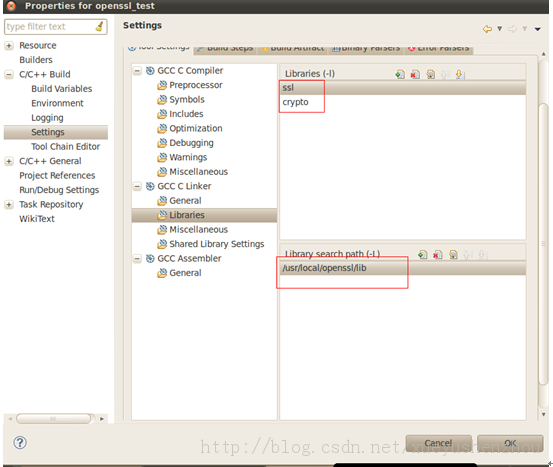Click the OK button
Image resolution: width=553 pixels, height=467 pixels.
[510, 443]
